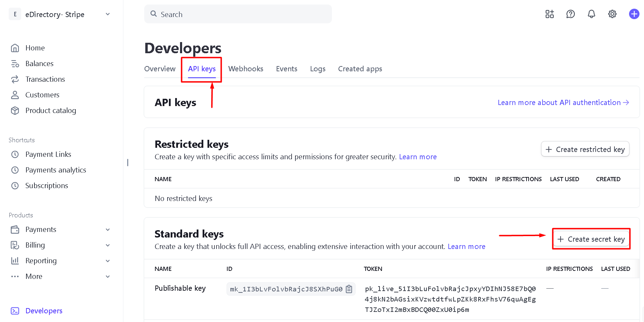Click the mk_1I3bLvFolvbRajcJ8SXhPuG0 ID value
Screen dimensions: 644x322
[x=286, y=289]
